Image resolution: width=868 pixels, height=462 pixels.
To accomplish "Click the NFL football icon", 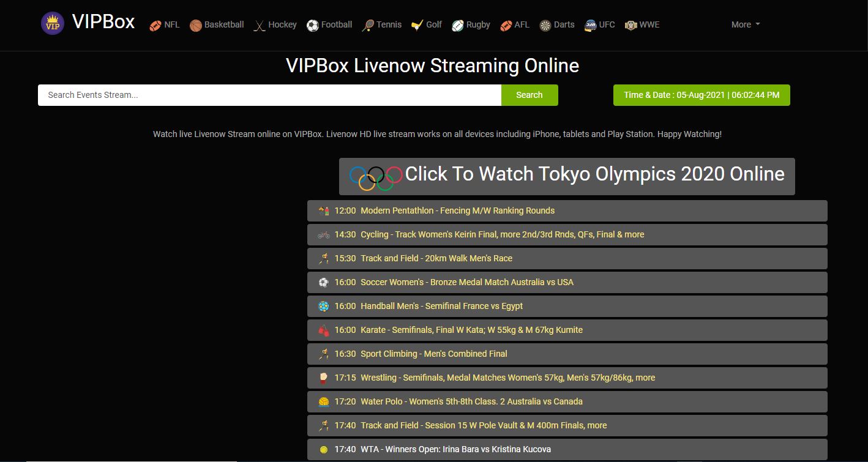I will 155,26.
